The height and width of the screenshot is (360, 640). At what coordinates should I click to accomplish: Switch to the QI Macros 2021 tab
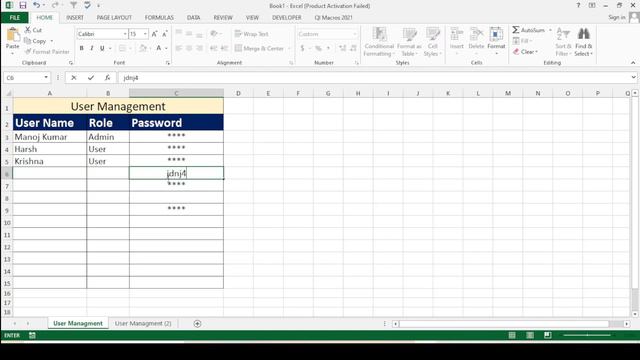tap(333, 18)
